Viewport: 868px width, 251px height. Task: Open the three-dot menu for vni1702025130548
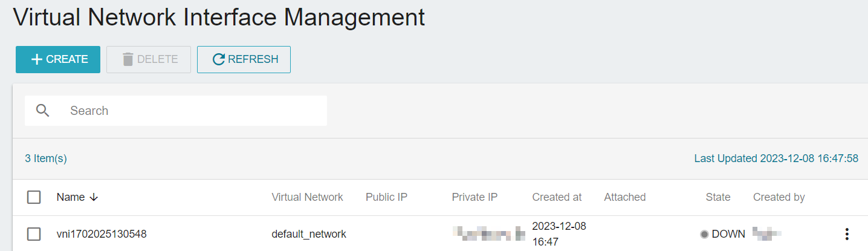(847, 234)
